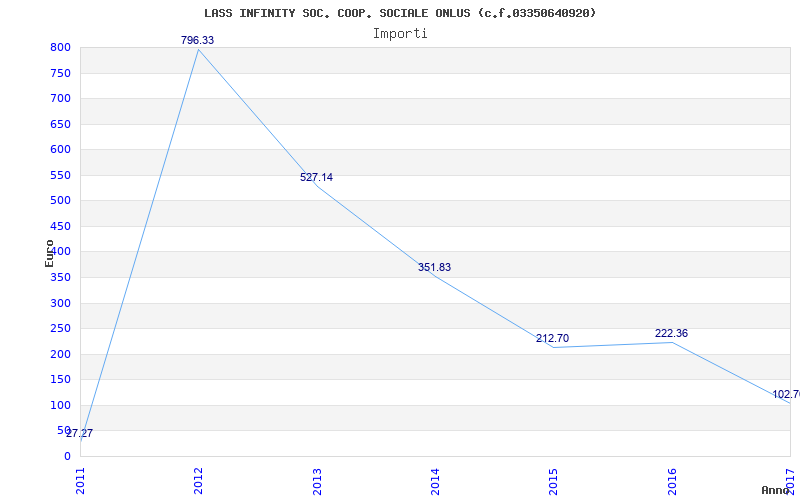
Task: Click the 2012 x-axis year label
Action: [x=198, y=481]
